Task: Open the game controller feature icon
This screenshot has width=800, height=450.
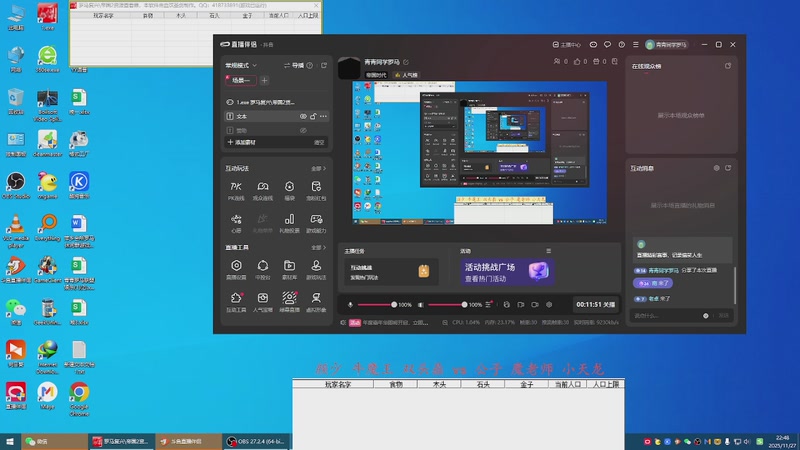Action: point(316,223)
